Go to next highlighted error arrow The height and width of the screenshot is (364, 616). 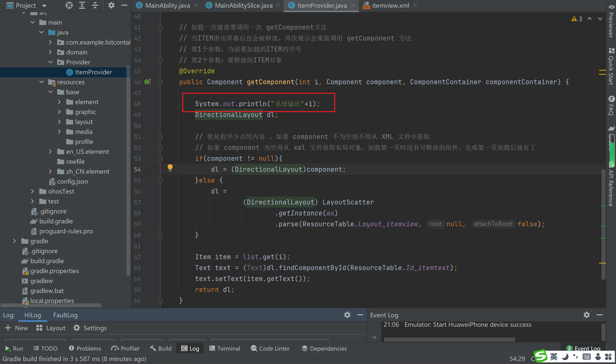point(600,19)
